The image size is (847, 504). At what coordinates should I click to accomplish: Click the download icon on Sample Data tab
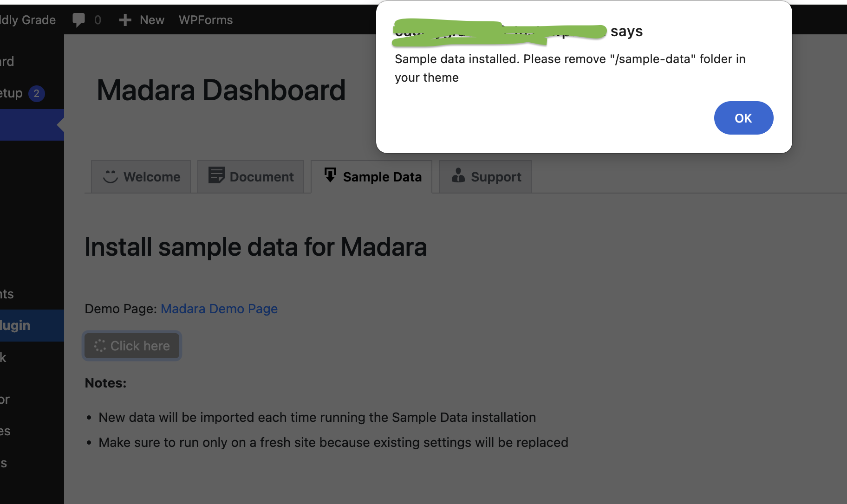[330, 175]
